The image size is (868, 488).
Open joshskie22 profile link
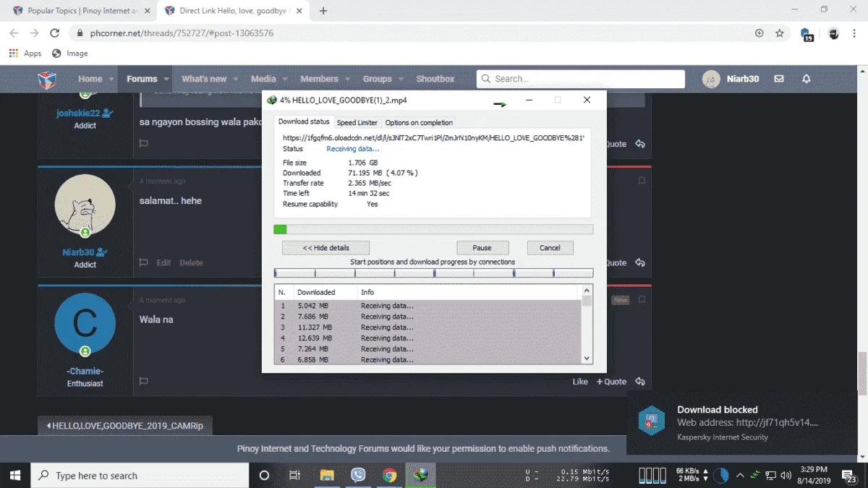click(x=79, y=113)
